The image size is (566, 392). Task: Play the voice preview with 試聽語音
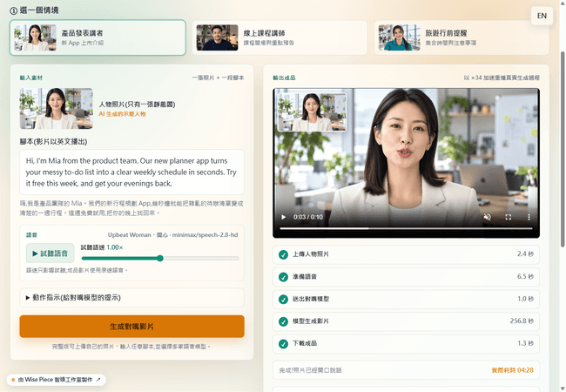(x=51, y=253)
